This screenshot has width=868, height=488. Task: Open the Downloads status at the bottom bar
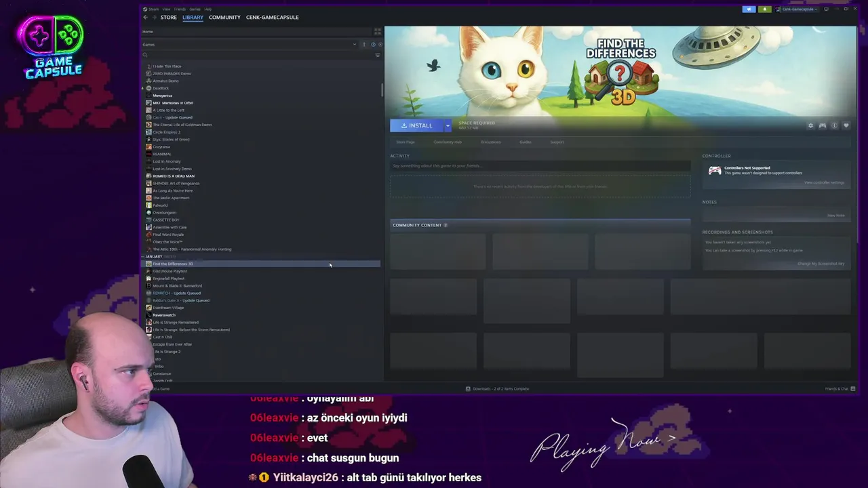497,388
